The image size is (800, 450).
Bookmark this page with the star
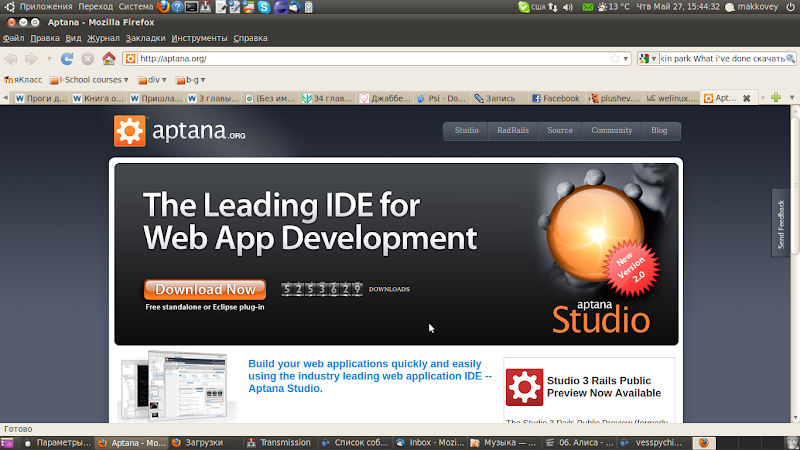[615, 59]
